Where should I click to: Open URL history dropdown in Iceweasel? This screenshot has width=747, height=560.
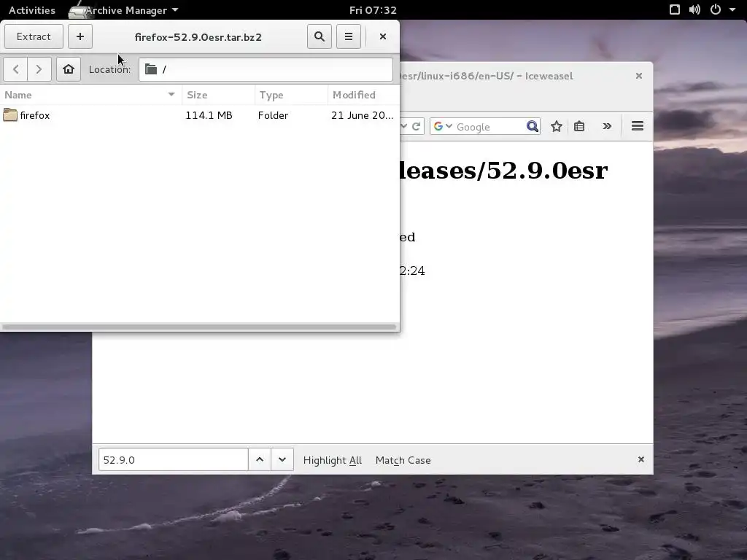(404, 126)
